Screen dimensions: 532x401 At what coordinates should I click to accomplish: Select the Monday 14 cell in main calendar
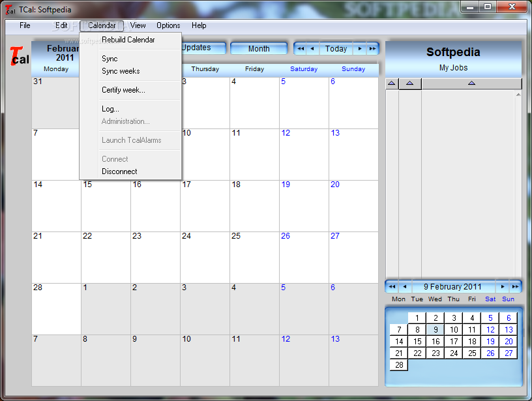coord(56,206)
